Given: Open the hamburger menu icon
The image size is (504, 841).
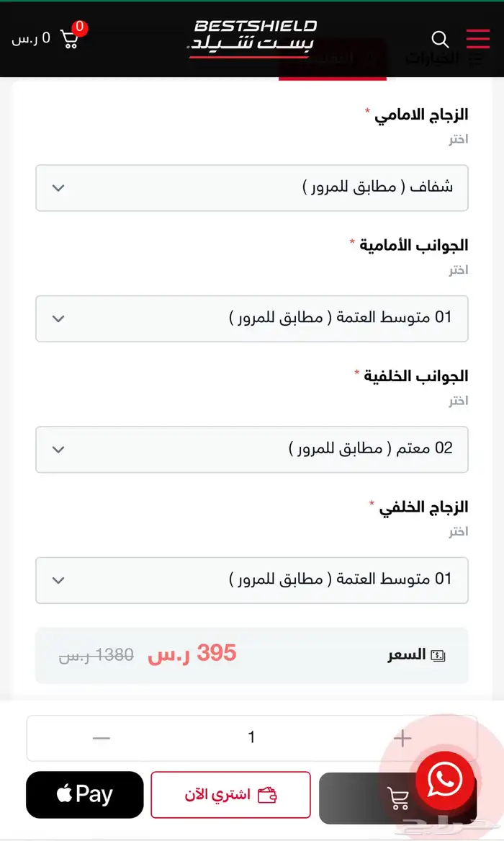Looking at the screenshot, I should (x=477, y=38).
